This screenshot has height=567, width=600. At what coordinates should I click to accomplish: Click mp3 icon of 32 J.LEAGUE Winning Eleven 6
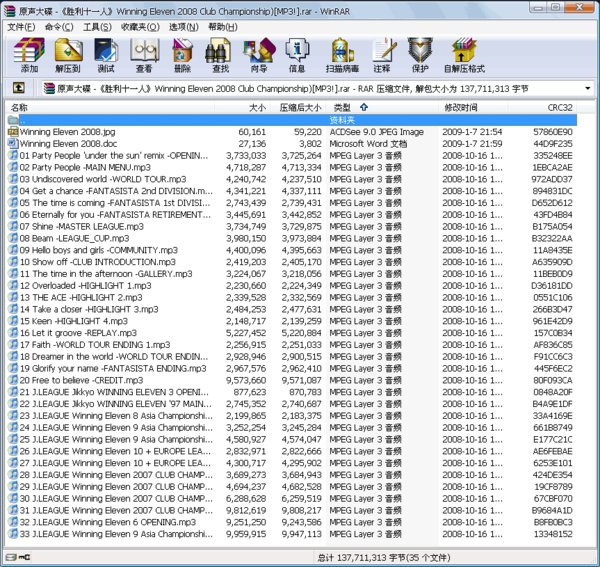(13, 522)
